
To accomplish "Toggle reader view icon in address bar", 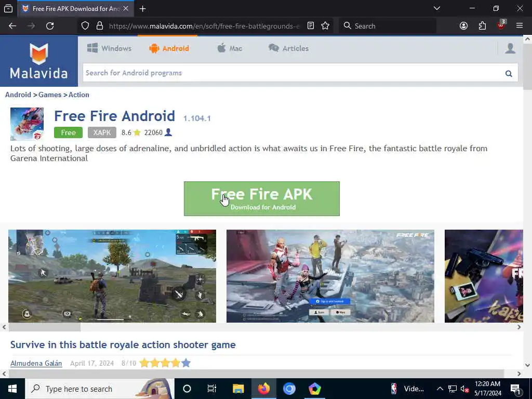I will tap(311, 26).
